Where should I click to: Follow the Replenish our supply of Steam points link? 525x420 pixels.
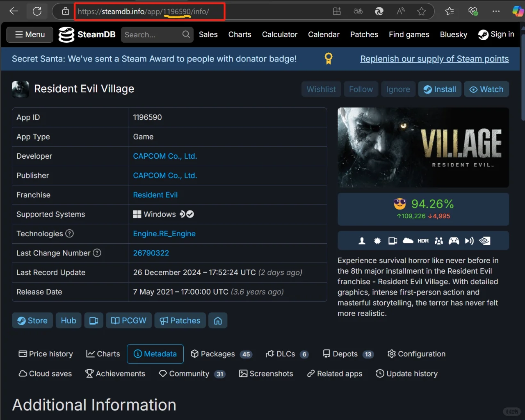click(x=434, y=59)
